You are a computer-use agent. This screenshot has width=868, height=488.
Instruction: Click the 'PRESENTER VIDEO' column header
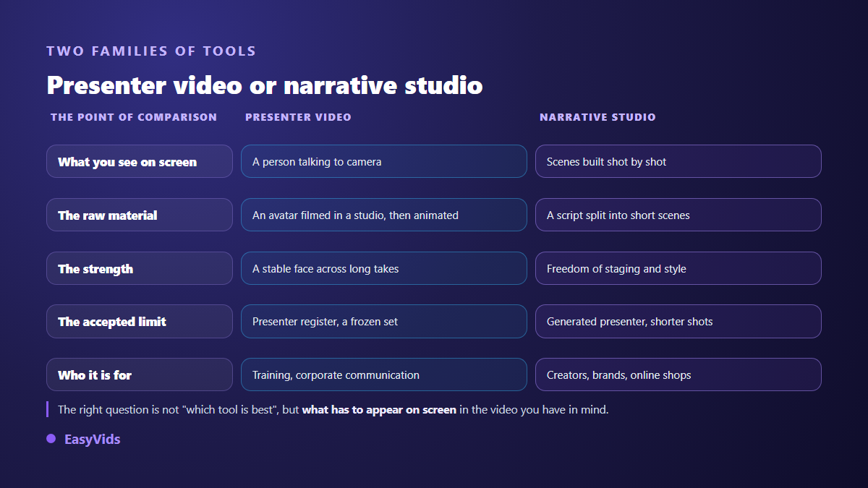[x=298, y=117]
